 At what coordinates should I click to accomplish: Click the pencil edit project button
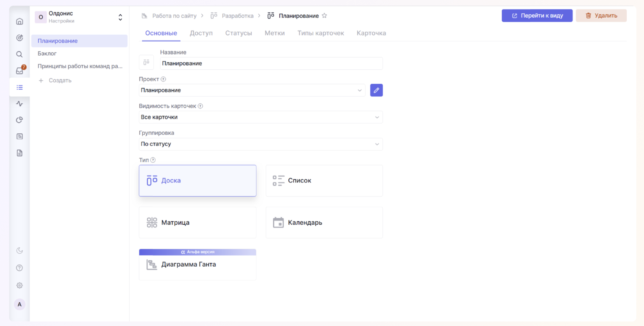point(376,90)
